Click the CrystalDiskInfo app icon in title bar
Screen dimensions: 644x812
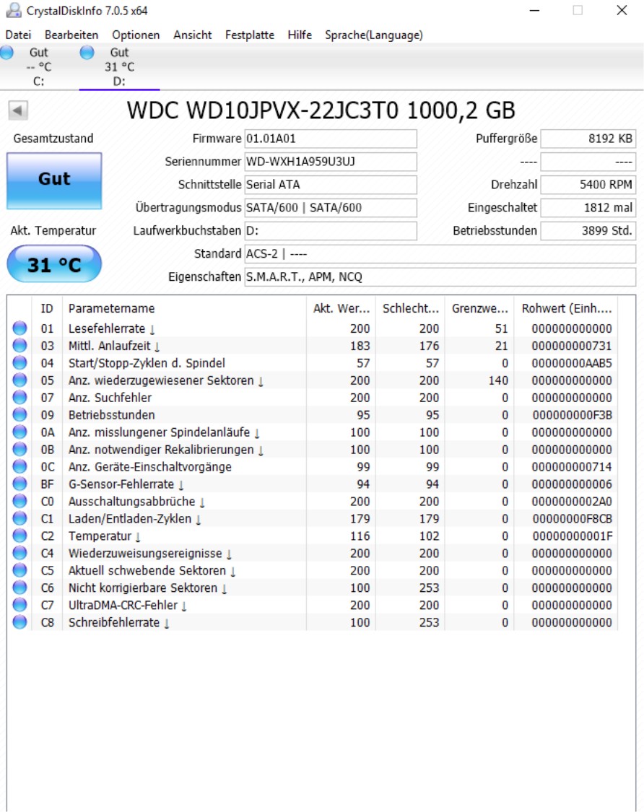click(x=14, y=10)
